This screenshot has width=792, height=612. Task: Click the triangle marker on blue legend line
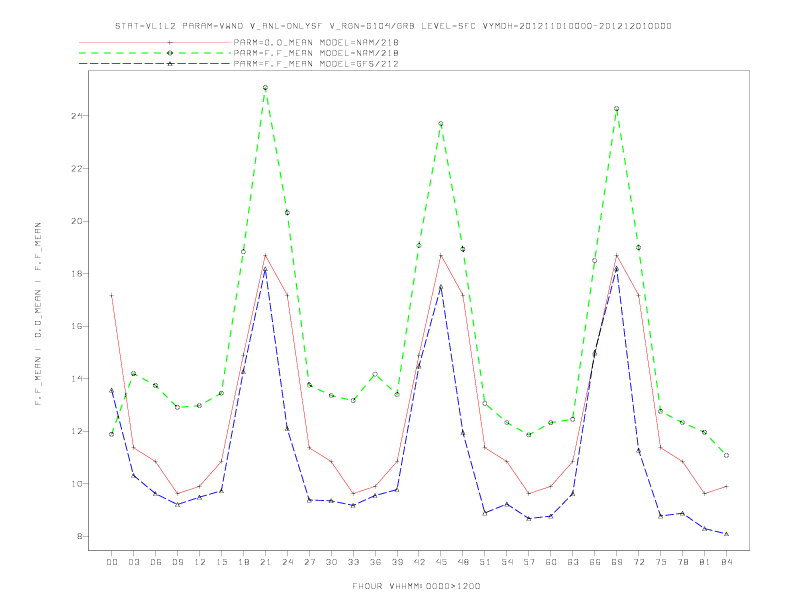point(170,64)
